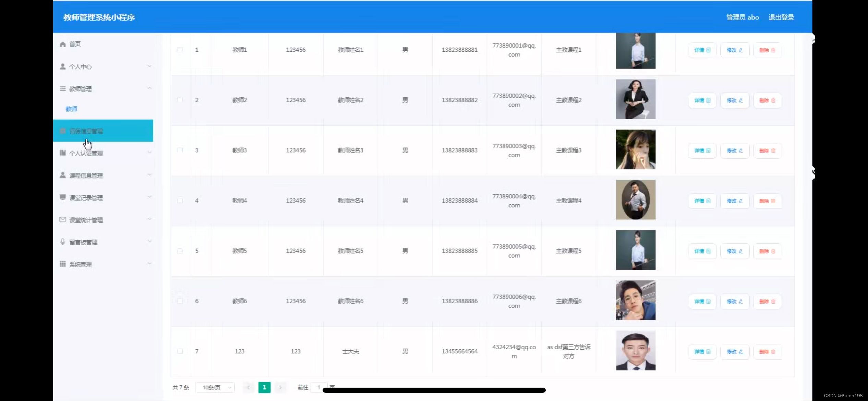Open the 10条/页 page size dropdown
The height and width of the screenshot is (401, 868).
coord(215,388)
